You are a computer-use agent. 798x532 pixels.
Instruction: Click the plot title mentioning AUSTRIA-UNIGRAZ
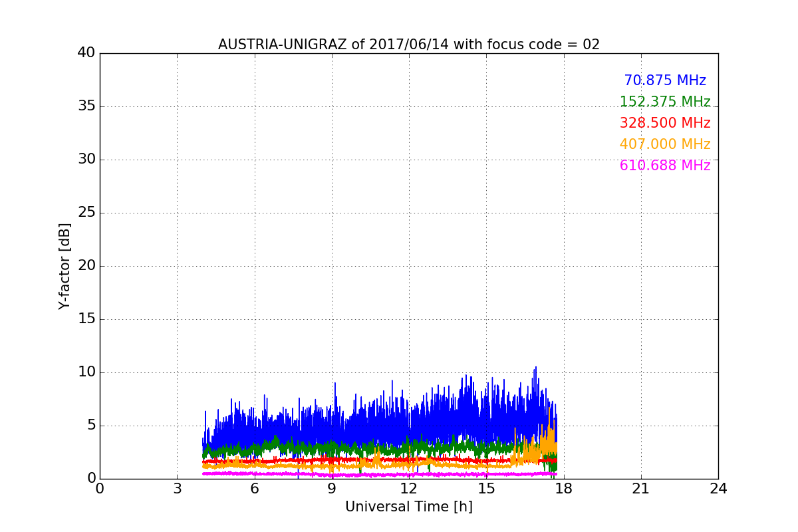click(409, 45)
